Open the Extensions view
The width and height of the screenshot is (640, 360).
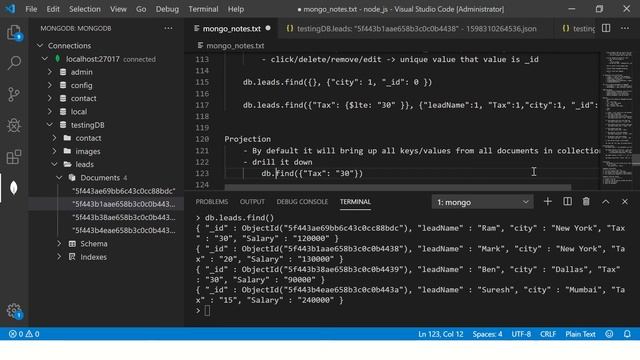(x=14, y=157)
